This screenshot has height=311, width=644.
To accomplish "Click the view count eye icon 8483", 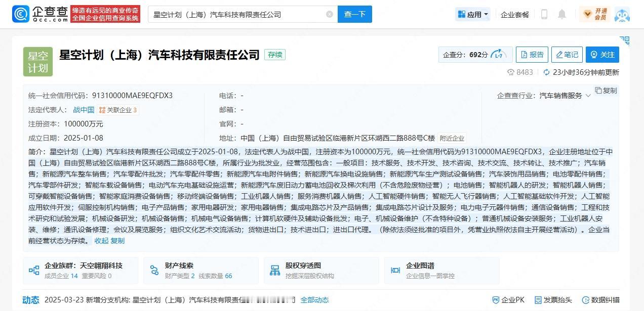I will 511,72.
